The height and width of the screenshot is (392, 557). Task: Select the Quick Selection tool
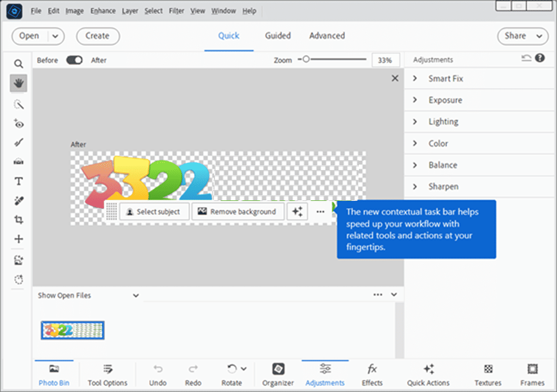[19, 104]
